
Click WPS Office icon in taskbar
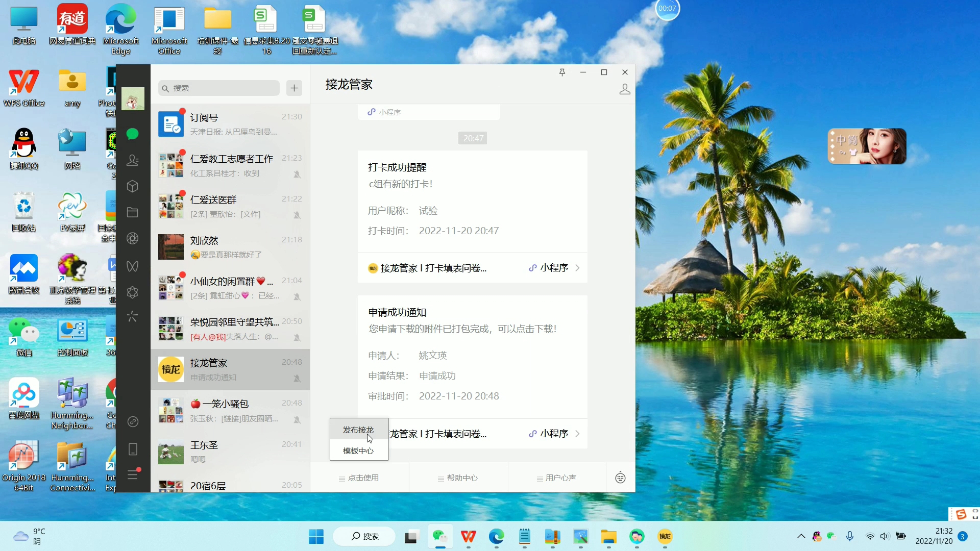468,536
